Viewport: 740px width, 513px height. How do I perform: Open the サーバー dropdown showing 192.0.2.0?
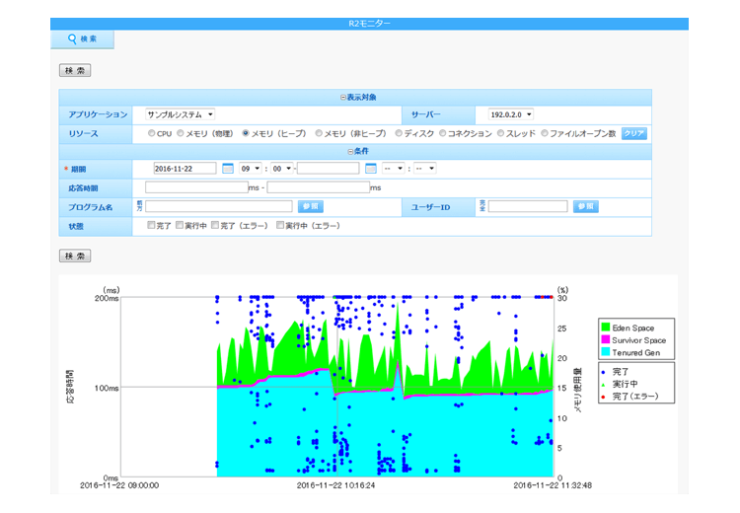[x=511, y=115]
